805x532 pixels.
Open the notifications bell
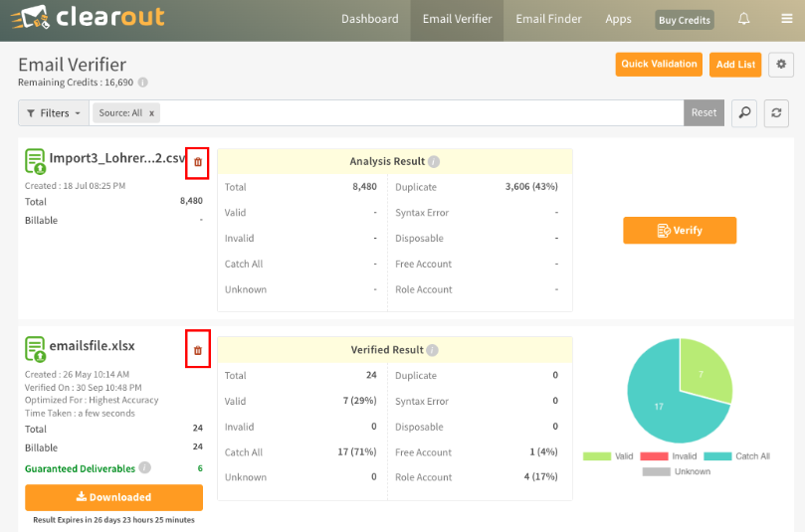coord(744,19)
